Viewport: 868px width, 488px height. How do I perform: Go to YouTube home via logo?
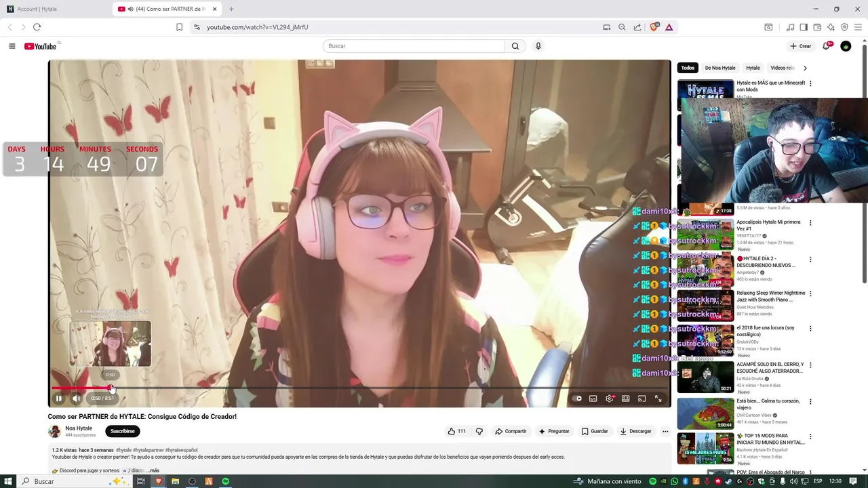coord(41,46)
